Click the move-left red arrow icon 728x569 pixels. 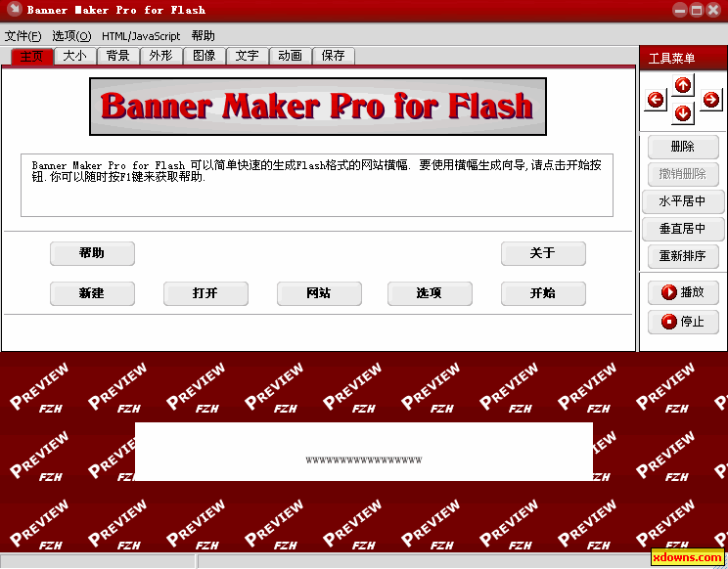(x=656, y=100)
